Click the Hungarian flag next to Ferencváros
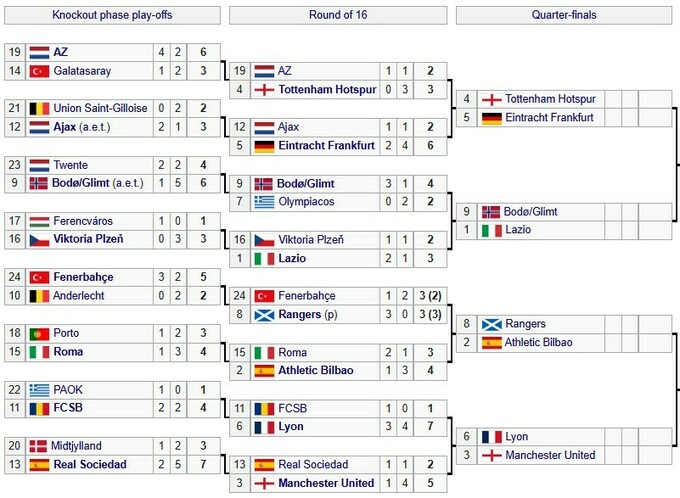680x498 pixels. pyautogui.click(x=39, y=220)
